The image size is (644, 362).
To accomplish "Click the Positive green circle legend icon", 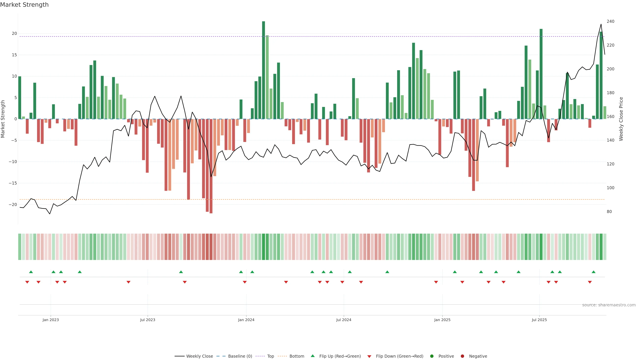I will (432, 356).
